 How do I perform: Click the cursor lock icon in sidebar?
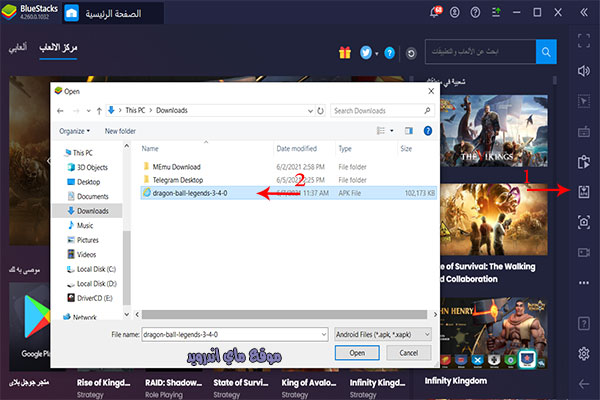pos(584,101)
